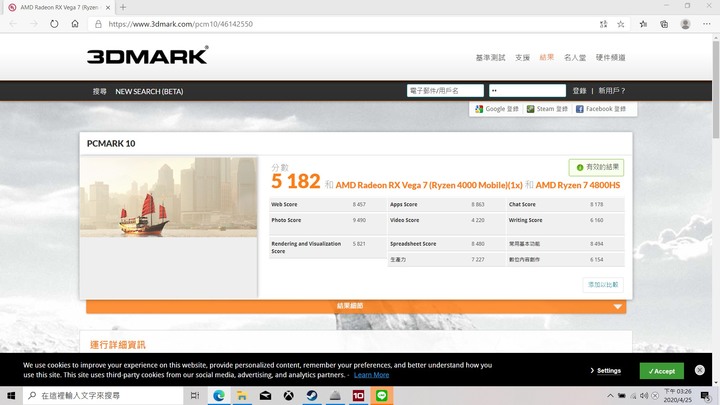Select the AMD Radeon RX Vega 7 tab
The image size is (720, 405).
(59, 7)
